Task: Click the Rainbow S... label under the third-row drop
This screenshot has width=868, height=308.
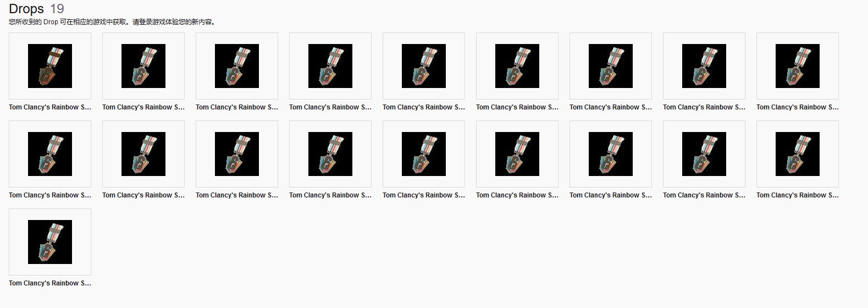Action: [x=50, y=283]
